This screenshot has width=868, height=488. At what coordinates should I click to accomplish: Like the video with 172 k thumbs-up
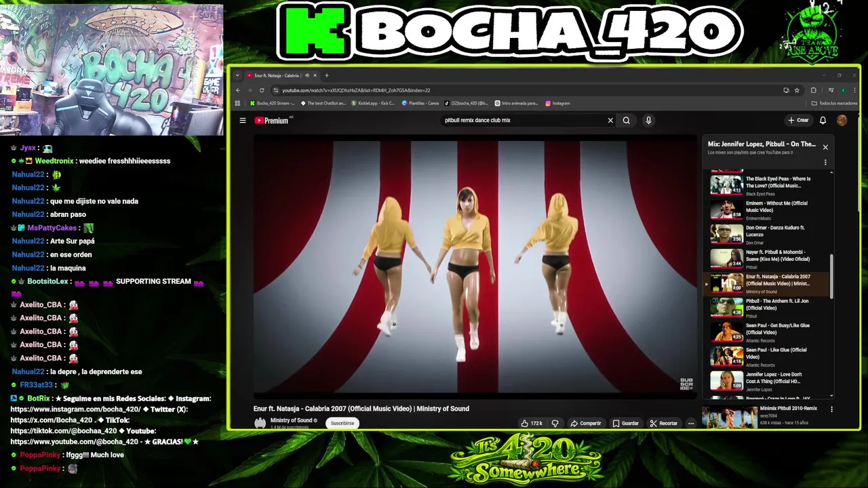point(532,423)
